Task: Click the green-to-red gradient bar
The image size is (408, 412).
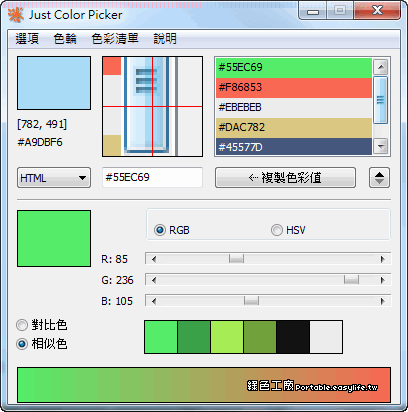Action: [x=204, y=385]
